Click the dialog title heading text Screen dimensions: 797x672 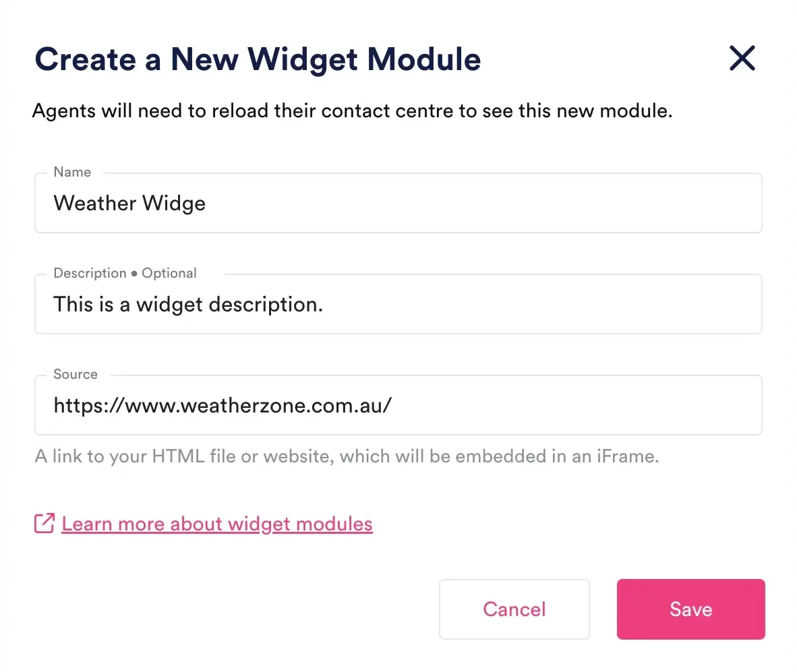click(258, 59)
